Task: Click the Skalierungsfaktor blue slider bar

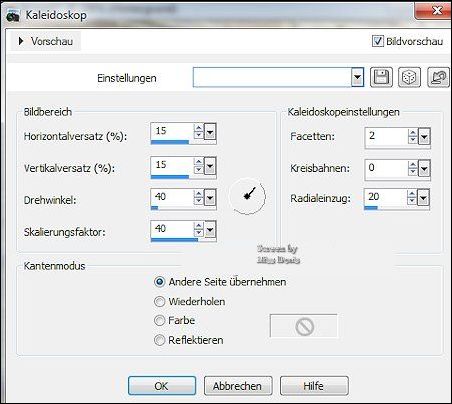Action: tap(174, 239)
